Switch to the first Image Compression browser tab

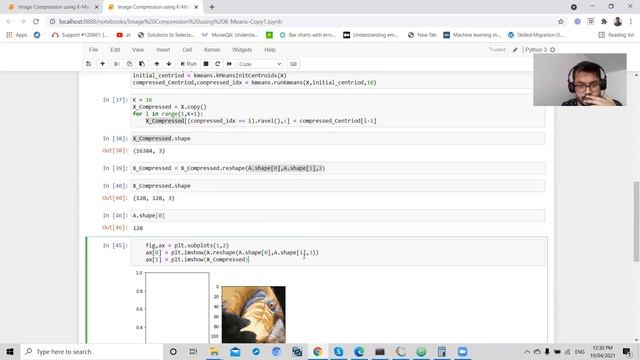(52, 7)
